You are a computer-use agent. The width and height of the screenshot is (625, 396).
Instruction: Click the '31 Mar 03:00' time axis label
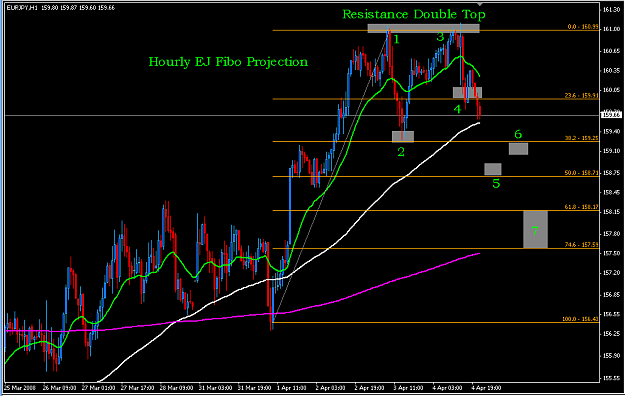(215, 388)
